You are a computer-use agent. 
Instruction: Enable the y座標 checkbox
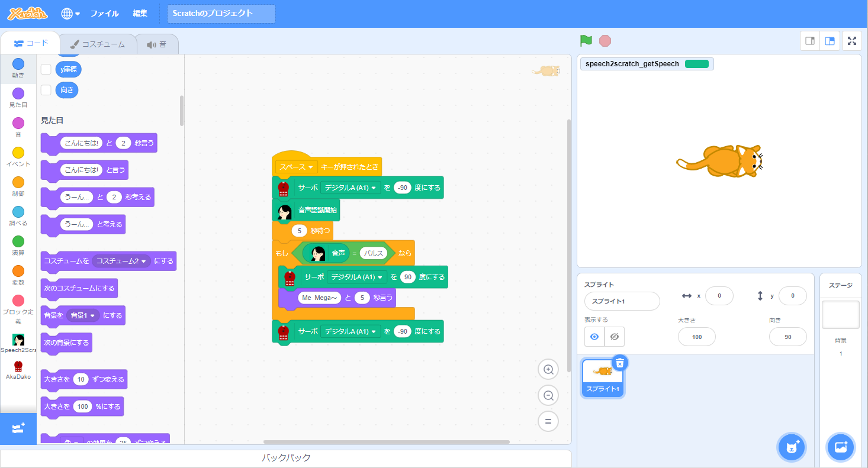(x=46, y=69)
